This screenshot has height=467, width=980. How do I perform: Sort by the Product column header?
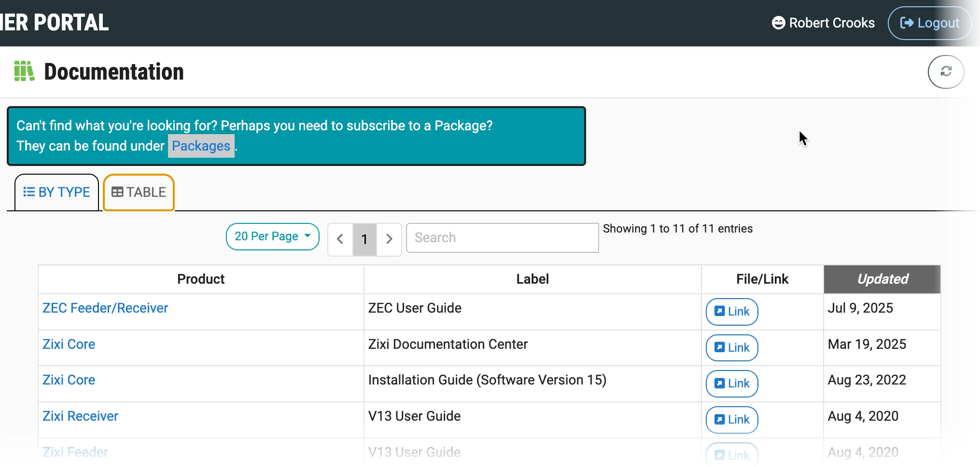coord(201,279)
